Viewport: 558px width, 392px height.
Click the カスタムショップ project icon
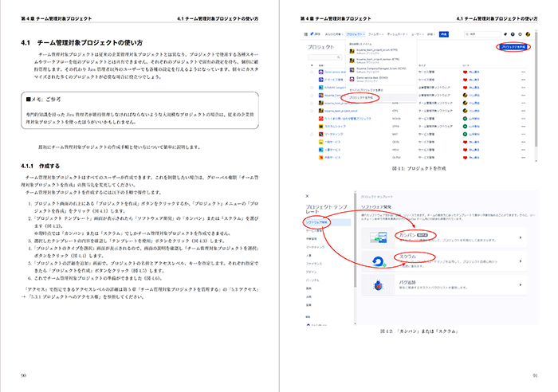tap(320, 126)
